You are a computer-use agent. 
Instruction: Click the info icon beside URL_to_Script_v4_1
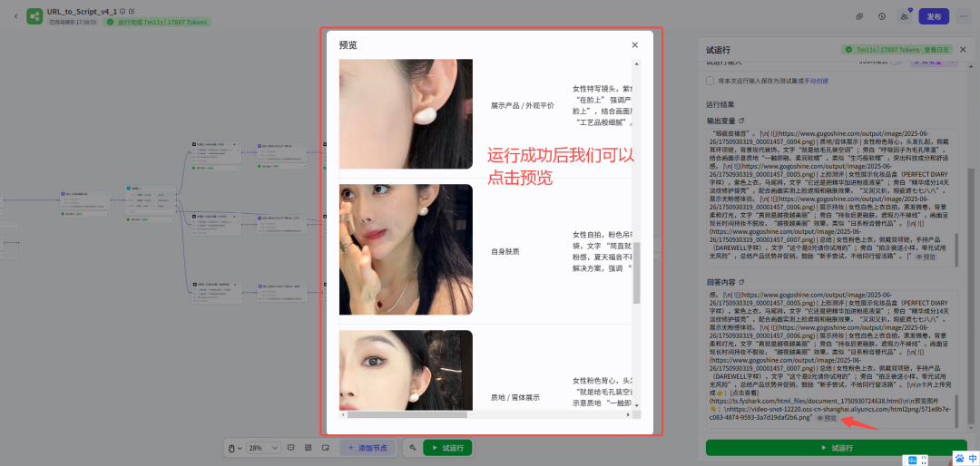[122, 11]
